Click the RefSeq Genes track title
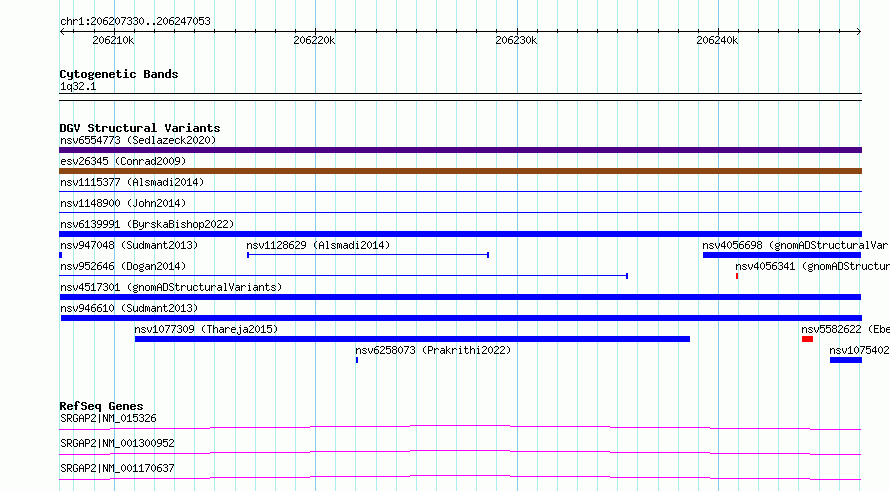Viewport: 890px width, 491px height. pos(101,406)
